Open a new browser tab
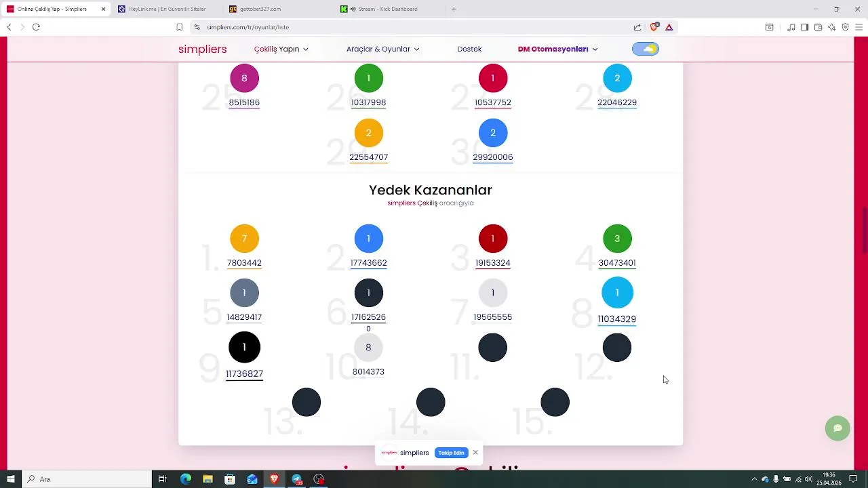 click(x=454, y=9)
